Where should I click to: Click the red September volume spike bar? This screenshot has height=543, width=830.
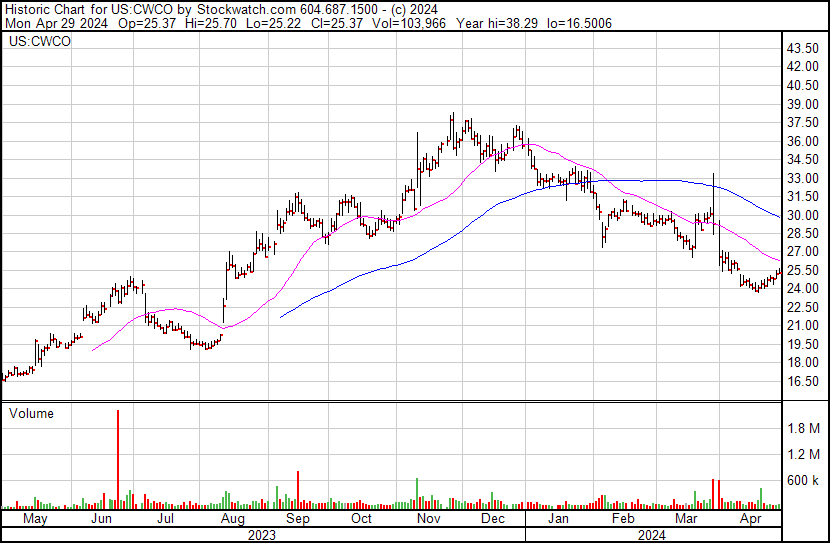298,490
